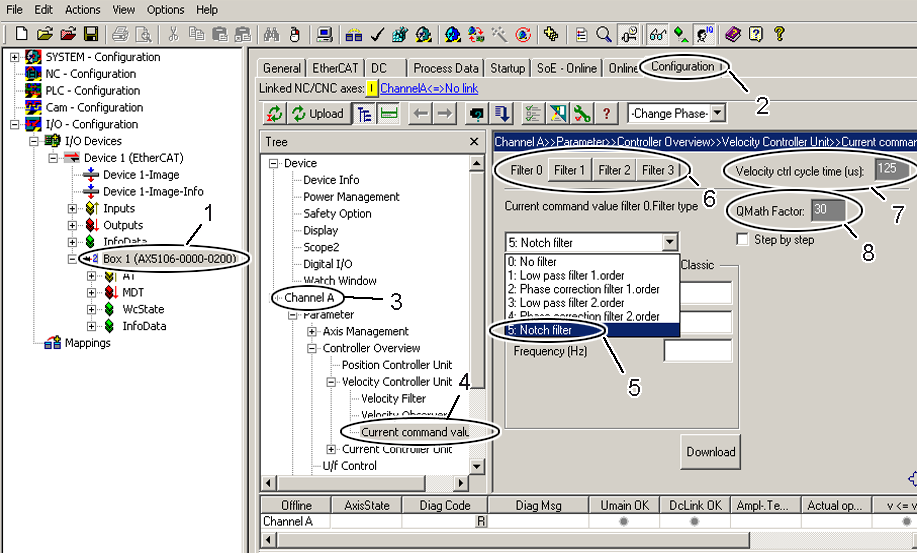Open the Change Phase dropdown
This screenshot has width=917, height=553.
pos(718,113)
